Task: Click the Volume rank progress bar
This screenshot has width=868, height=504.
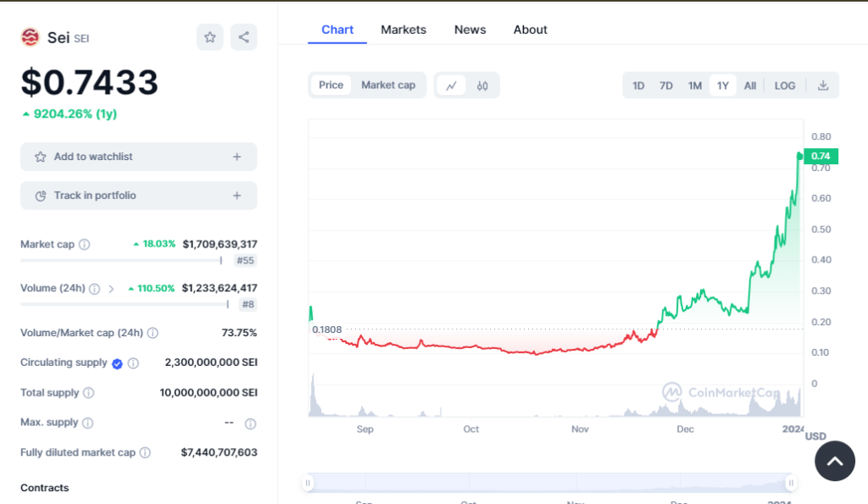Action: [x=125, y=304]
